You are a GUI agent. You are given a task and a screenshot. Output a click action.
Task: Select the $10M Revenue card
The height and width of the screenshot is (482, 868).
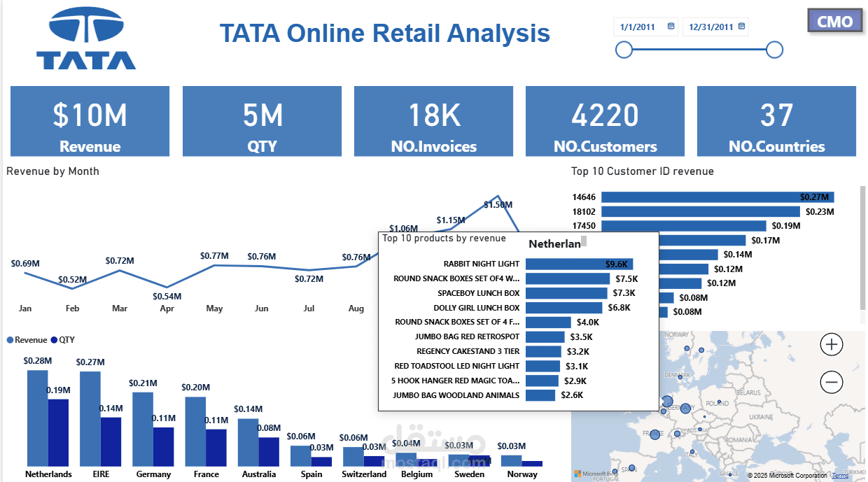point(90,121)
